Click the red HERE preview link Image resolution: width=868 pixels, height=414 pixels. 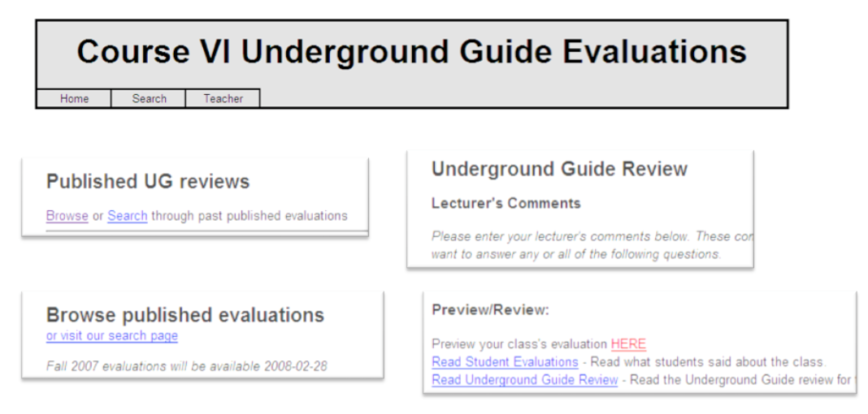[x=628, y=344]
